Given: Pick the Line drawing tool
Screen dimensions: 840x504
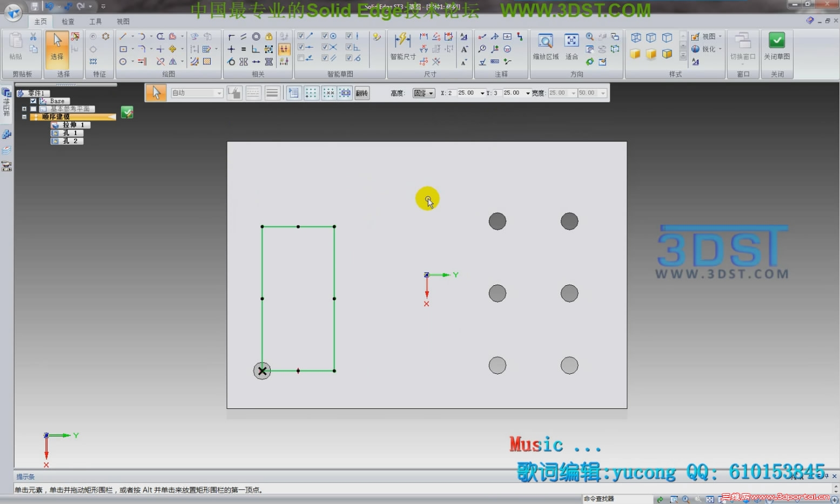Looking at the screenshot, I should 123,36.
